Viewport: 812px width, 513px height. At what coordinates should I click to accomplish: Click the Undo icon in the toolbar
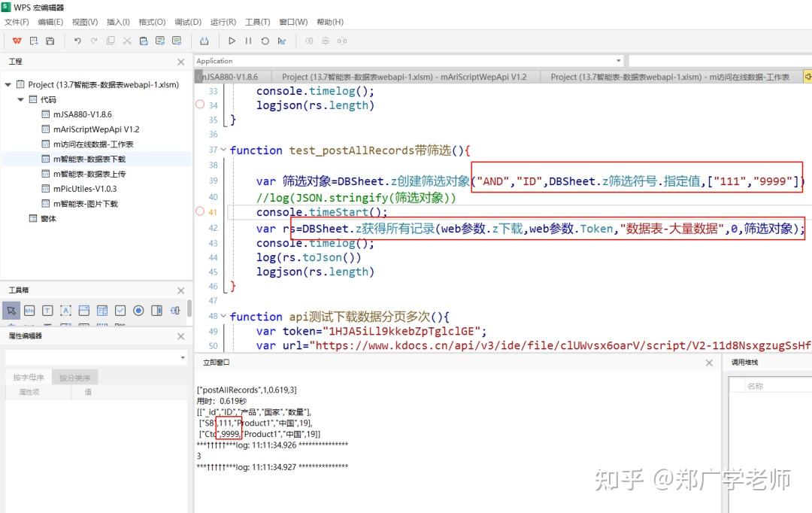tap(77, 41)
